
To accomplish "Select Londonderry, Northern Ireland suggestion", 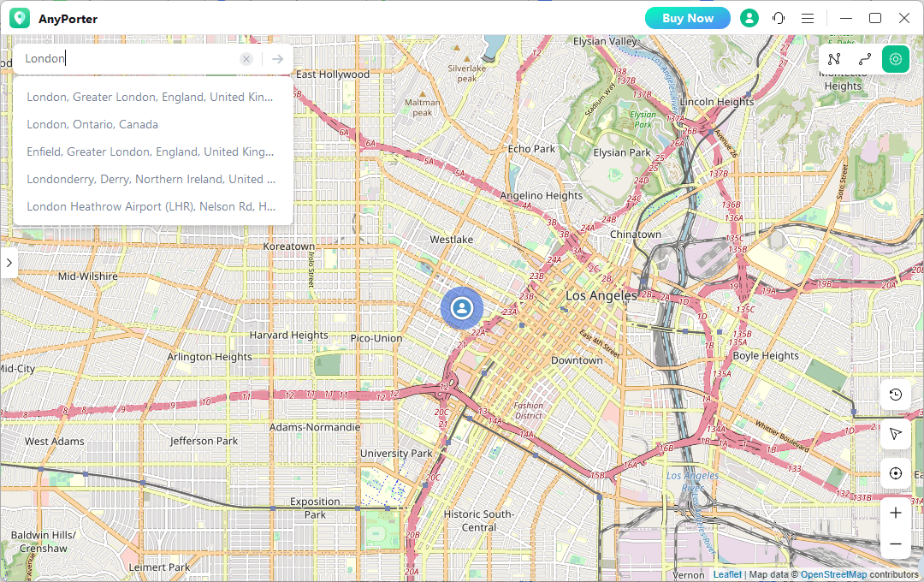I will coord(151,179).
